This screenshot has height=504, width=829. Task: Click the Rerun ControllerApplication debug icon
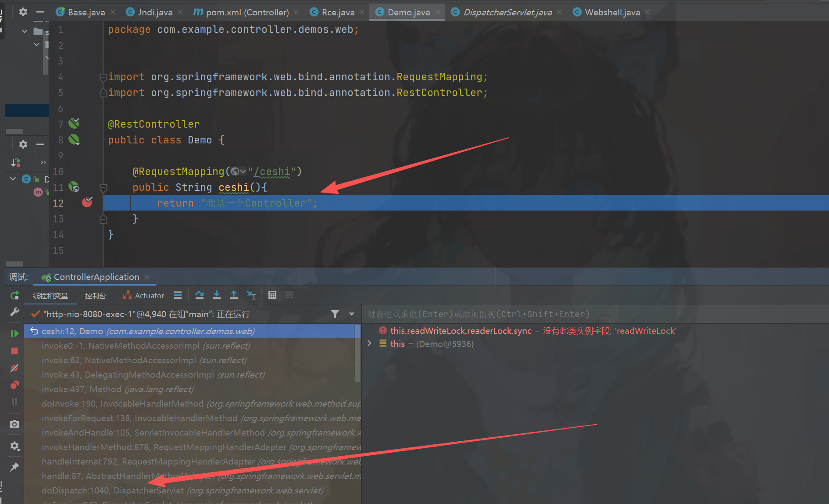pos(14,295)
